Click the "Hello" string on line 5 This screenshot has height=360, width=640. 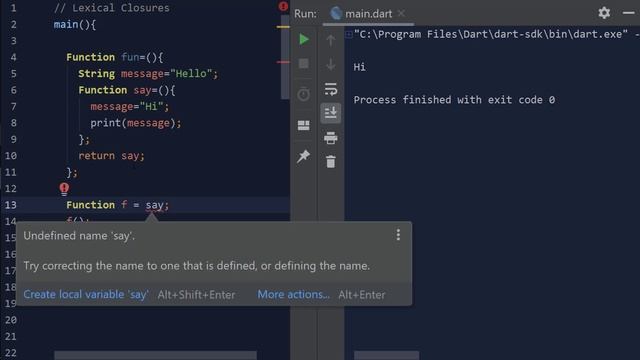tap(191, 73)
